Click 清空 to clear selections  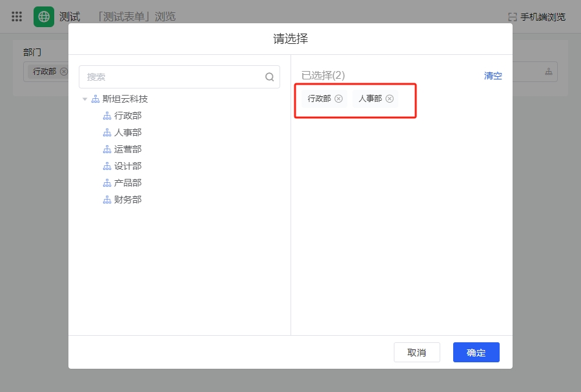493,76
